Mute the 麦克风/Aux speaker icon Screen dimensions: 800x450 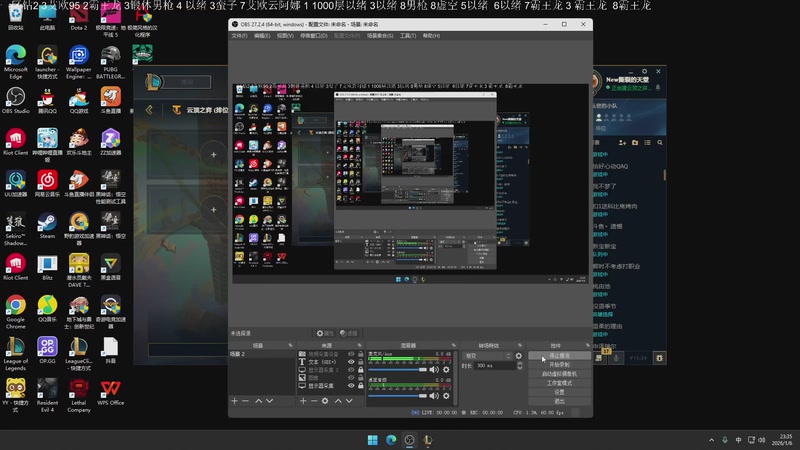tap(434, 369)
